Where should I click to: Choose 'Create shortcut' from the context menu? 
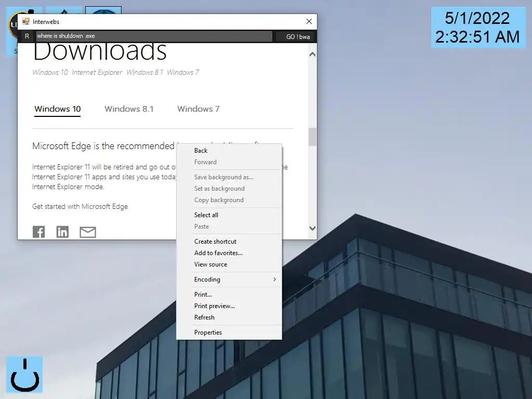point(229,242)
